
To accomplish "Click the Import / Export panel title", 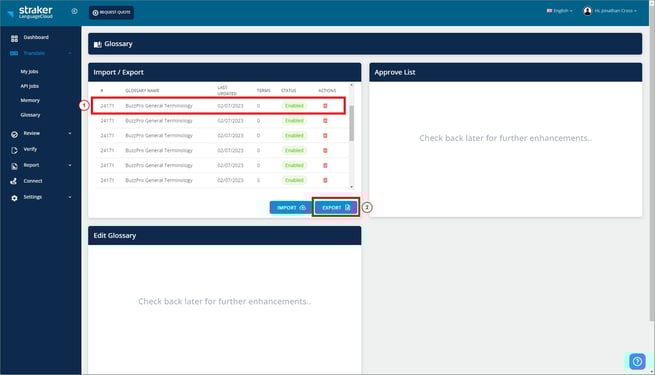I will click(x=119, y=72).
